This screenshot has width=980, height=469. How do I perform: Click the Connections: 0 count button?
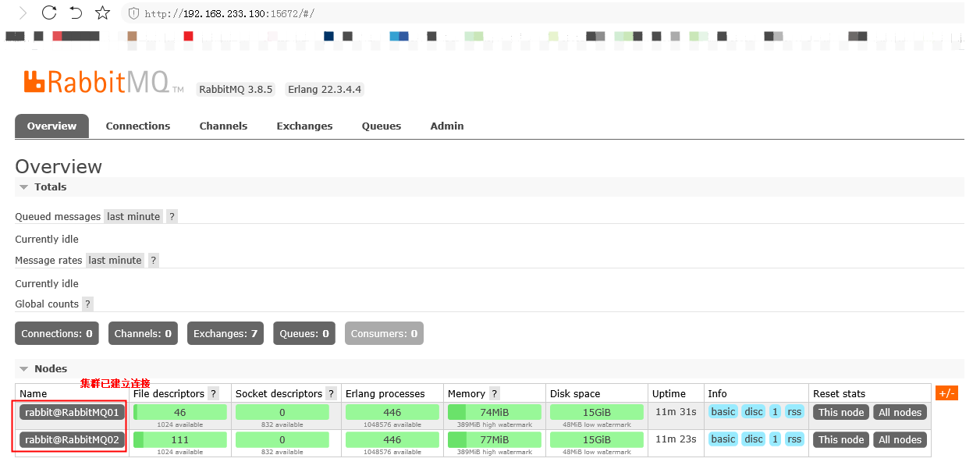coord(57,334)
